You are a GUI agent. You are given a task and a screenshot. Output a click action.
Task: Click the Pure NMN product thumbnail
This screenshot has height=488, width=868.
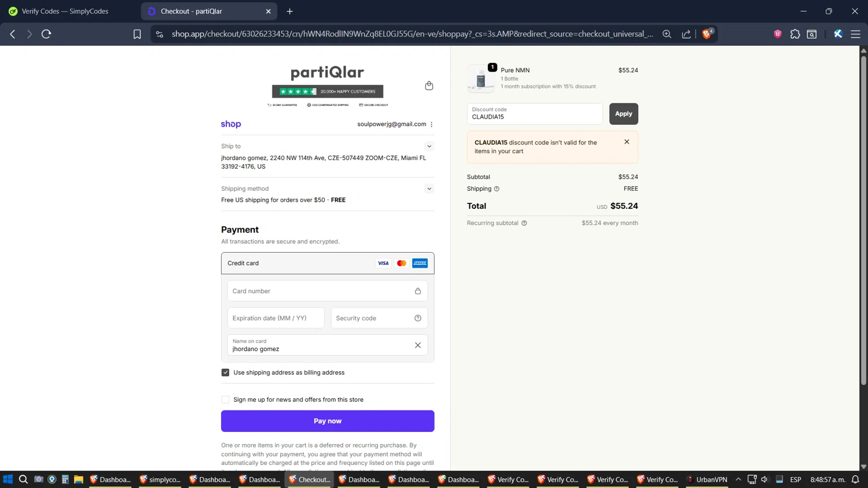click(x=481, y=79)
